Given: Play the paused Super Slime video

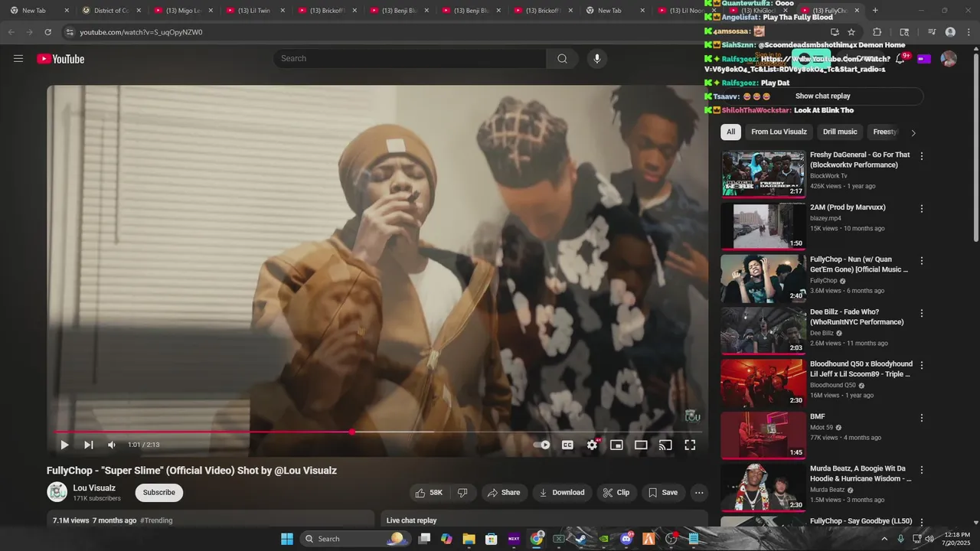Looking at the screenshot, I should (64, 445).
